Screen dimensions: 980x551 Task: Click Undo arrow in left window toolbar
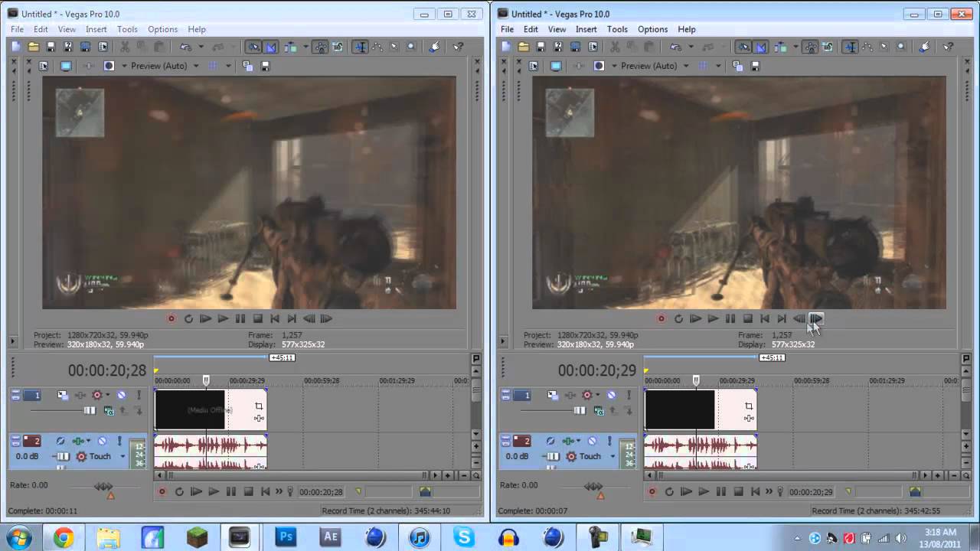tap(185, 47)
